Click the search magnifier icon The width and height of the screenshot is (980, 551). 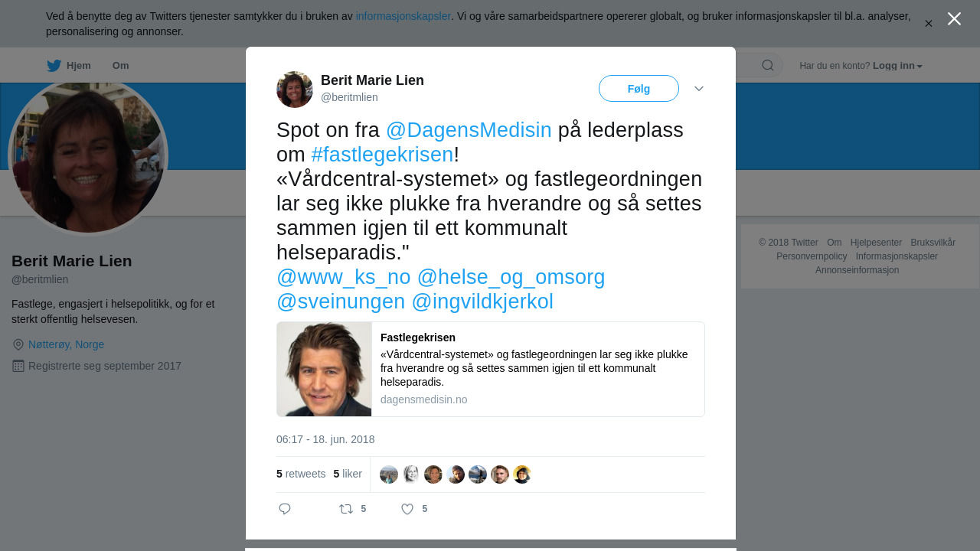(x=768, y=65)
